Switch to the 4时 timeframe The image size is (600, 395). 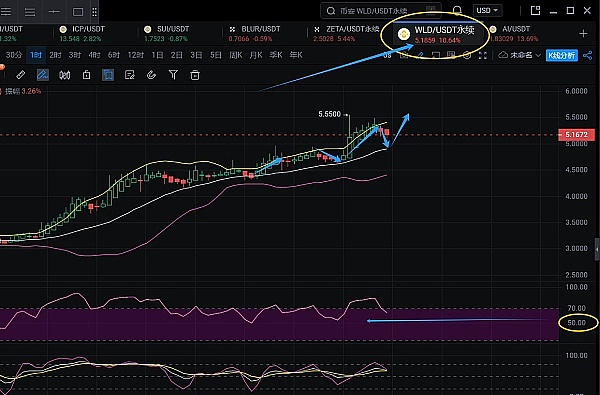tap(94, 55)
